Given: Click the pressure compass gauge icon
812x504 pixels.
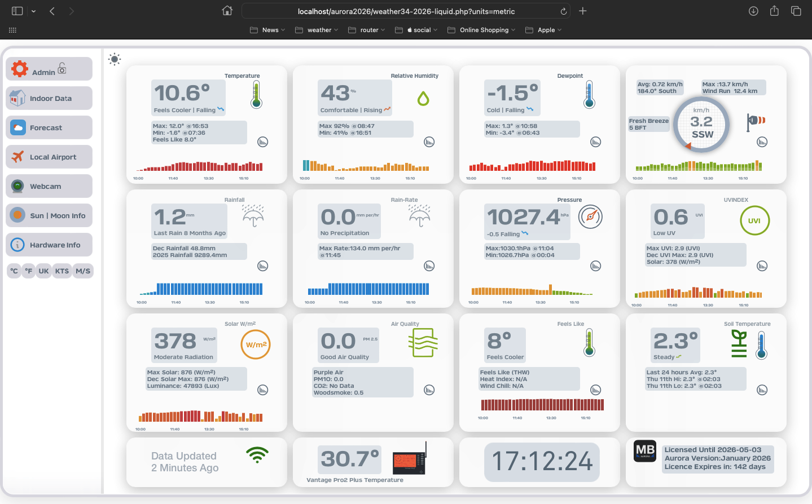Looking at the screenshot, I should click(590, 216).
